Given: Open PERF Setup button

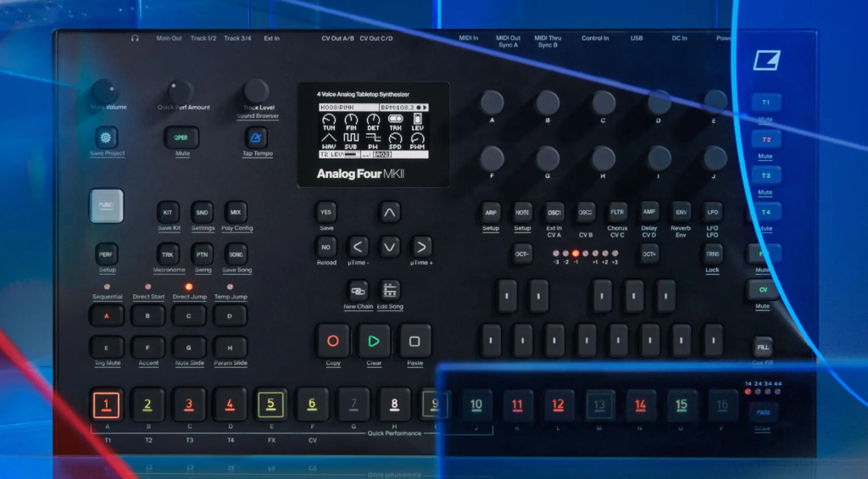Looking at the screenshot, I should point(106,254).
